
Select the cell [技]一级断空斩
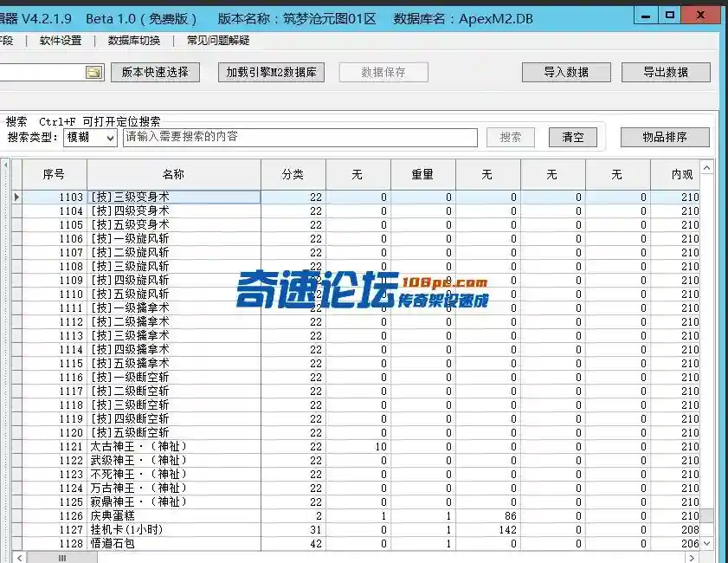[x=174, y=377]
